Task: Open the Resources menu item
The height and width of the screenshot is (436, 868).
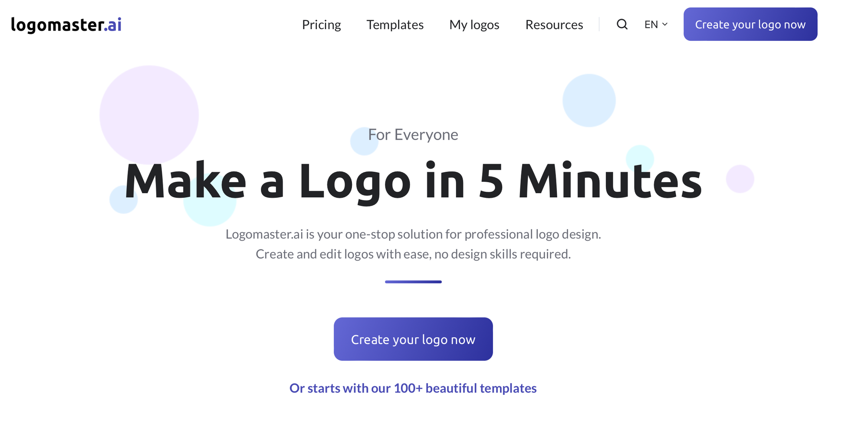Action: coord(554,25)
